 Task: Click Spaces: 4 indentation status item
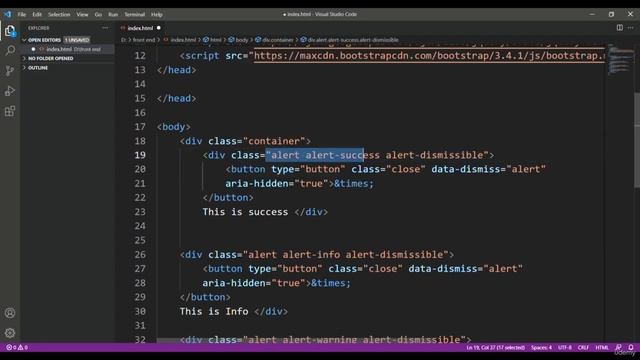[x=541, y=347]
